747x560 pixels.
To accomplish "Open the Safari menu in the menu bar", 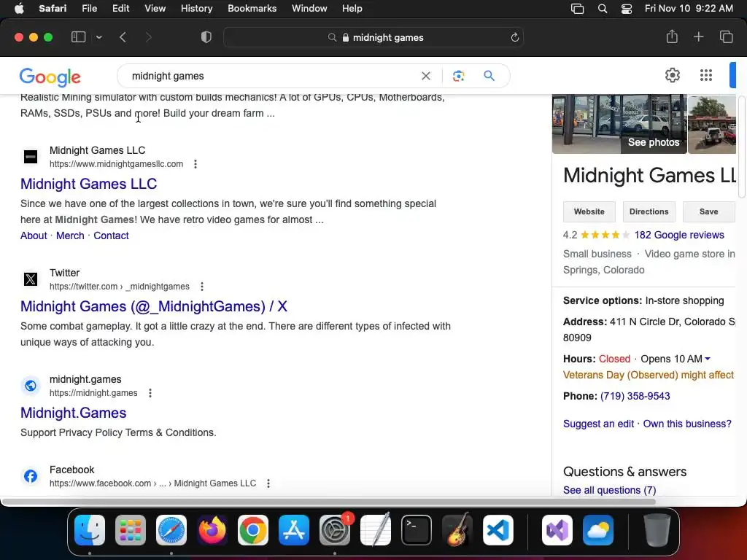I will click(x=53, y=9).
